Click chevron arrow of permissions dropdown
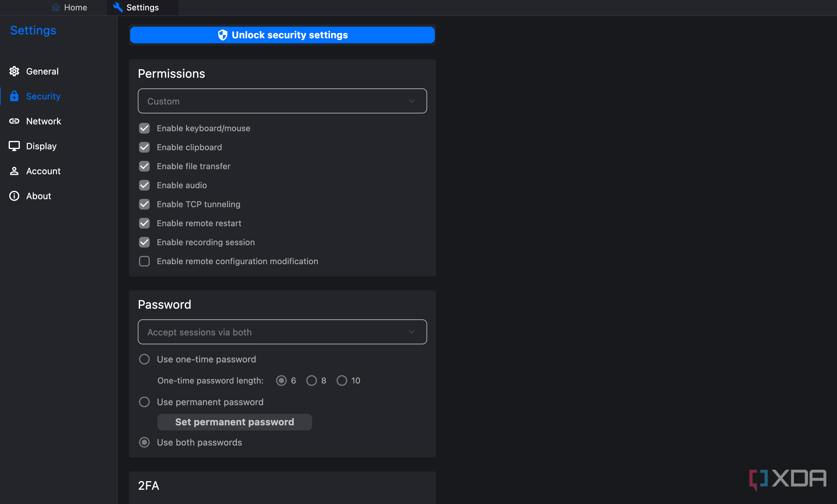The image size is (837, 504). coord(412,101)
